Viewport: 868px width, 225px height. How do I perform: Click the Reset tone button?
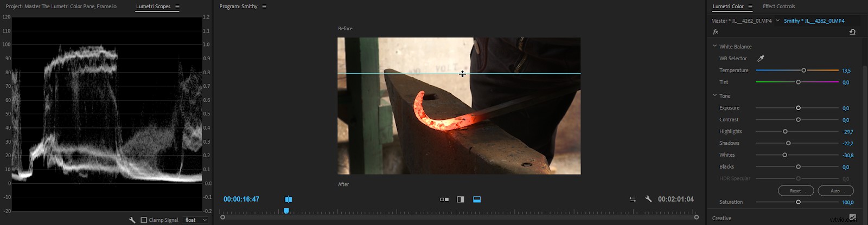pyautogui.click(x=795, y=191)
